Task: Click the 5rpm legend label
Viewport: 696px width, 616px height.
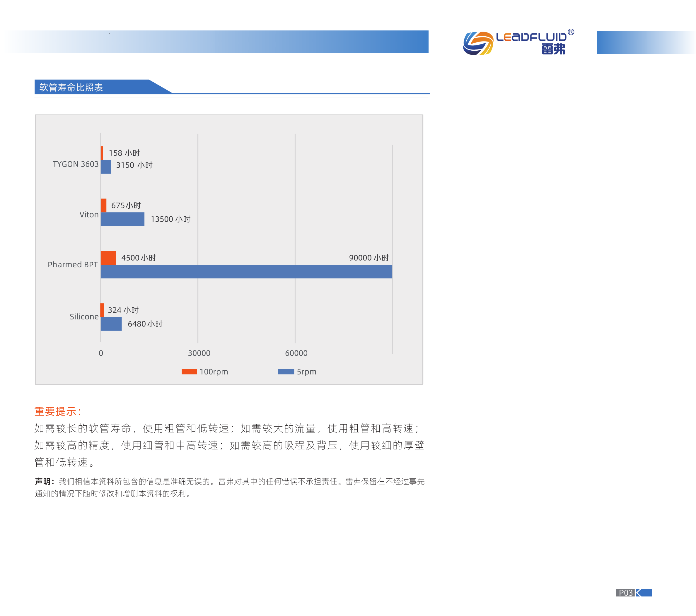Action: tap(306, 372)
